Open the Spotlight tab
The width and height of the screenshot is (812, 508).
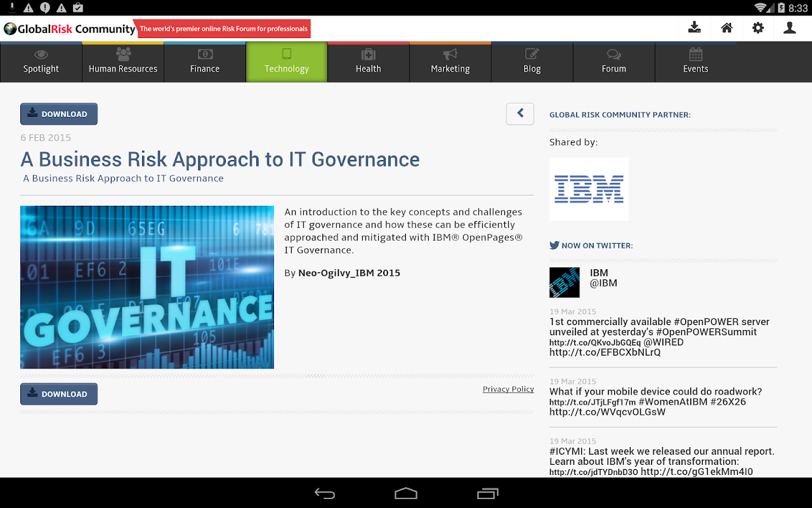41,62
